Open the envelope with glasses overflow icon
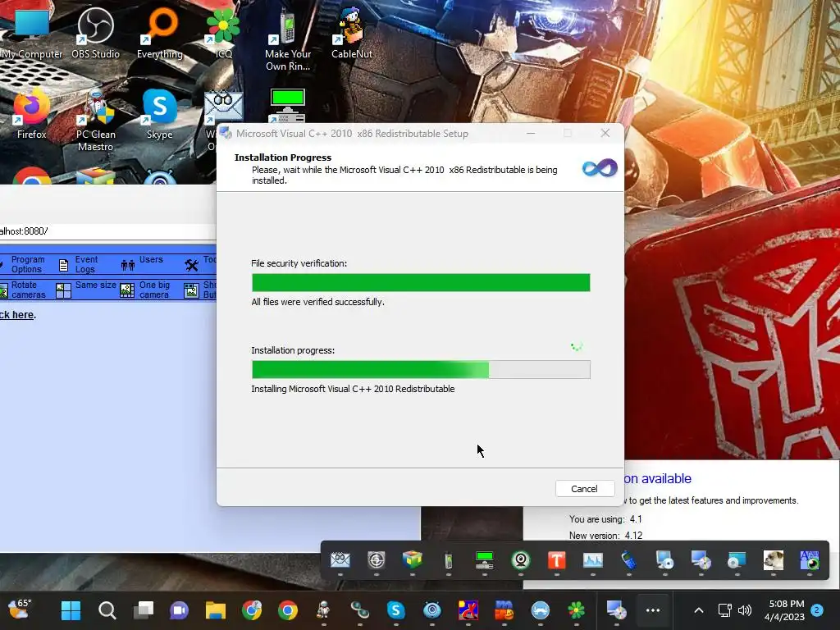Image resolution: width=840 pixels, height=630 pixels. (x=340, y=560)
